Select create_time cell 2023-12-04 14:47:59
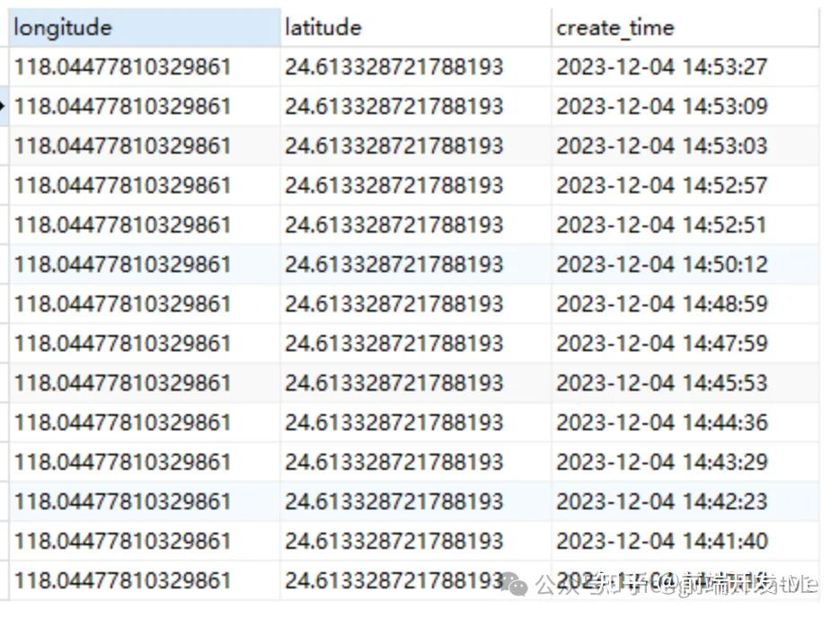The image size is (840, 618). (685, 343)
